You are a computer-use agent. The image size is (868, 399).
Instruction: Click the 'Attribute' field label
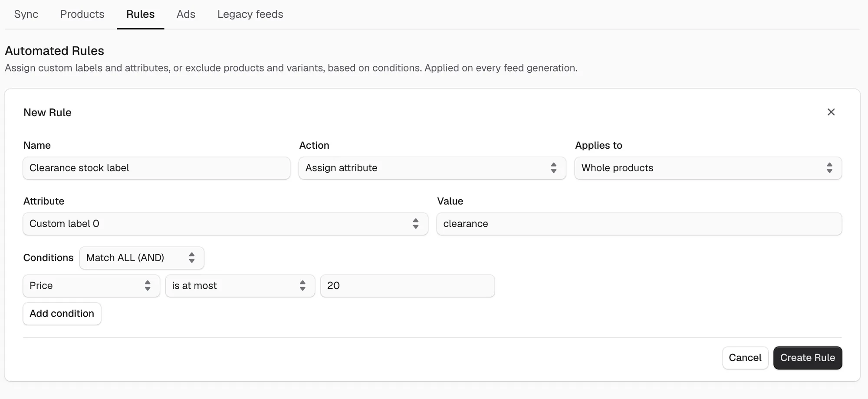click(44, 201)
